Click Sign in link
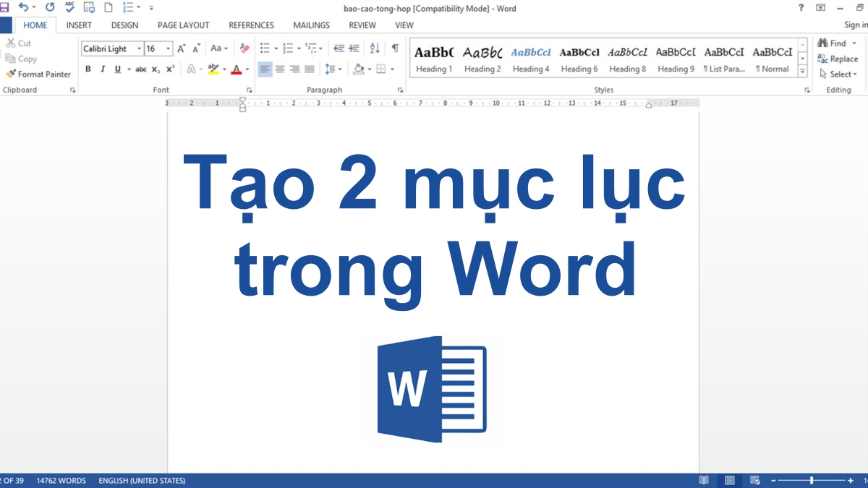Image resolution: width=868 pixels, height=488 pixels. (856, 25)
